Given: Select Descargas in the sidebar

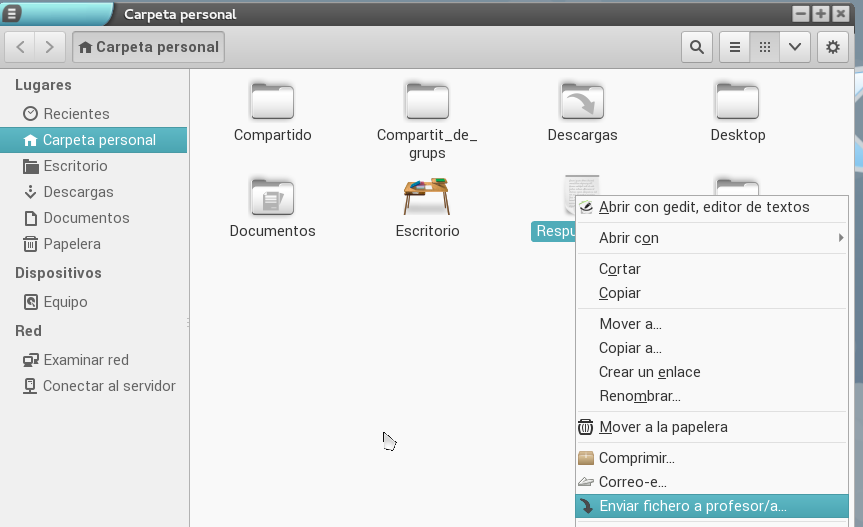Looking at the screenshot, I should [x=78, y=192].
